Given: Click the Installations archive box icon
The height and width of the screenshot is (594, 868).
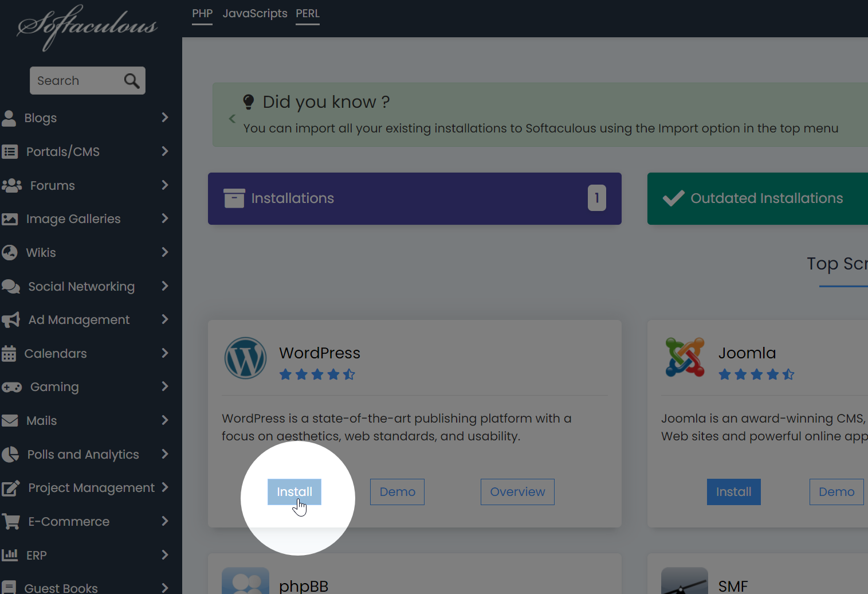Looking at the screenshot, I should tap(234, 198).
